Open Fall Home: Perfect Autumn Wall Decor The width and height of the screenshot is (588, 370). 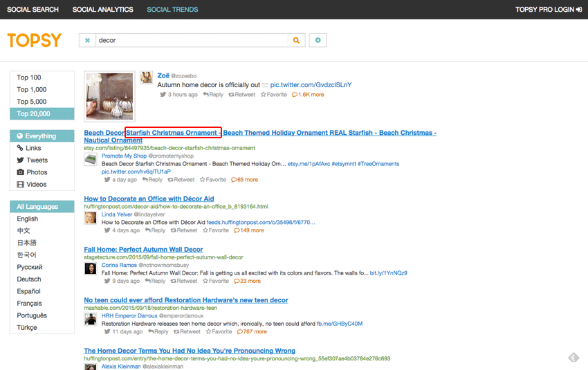pyautogui.click(x=143, y=249)
